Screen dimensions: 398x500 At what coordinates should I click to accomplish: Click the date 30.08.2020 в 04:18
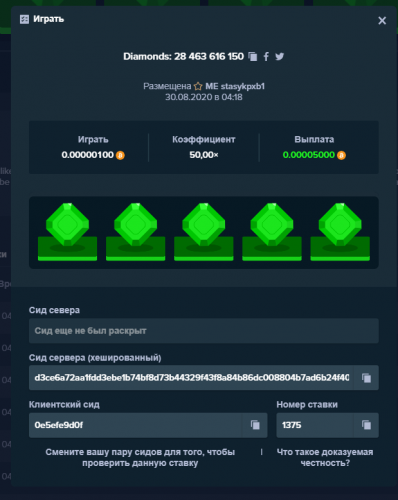point(204,97)
